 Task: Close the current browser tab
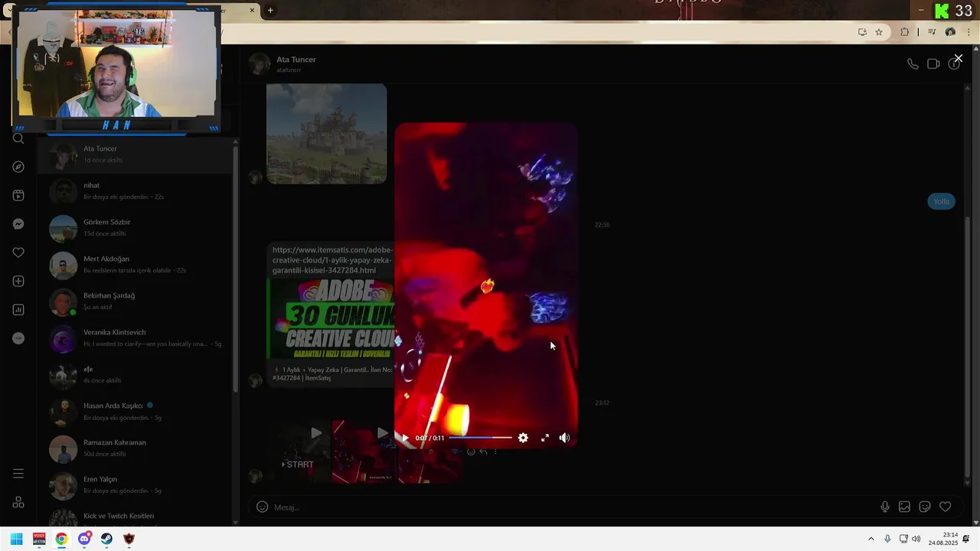(252, 10)
